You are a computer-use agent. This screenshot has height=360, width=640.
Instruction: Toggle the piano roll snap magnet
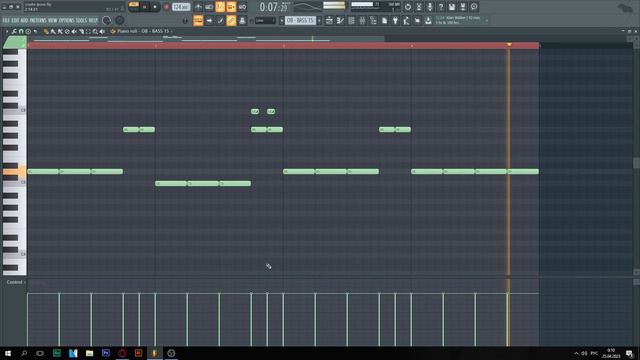point(21,31)
